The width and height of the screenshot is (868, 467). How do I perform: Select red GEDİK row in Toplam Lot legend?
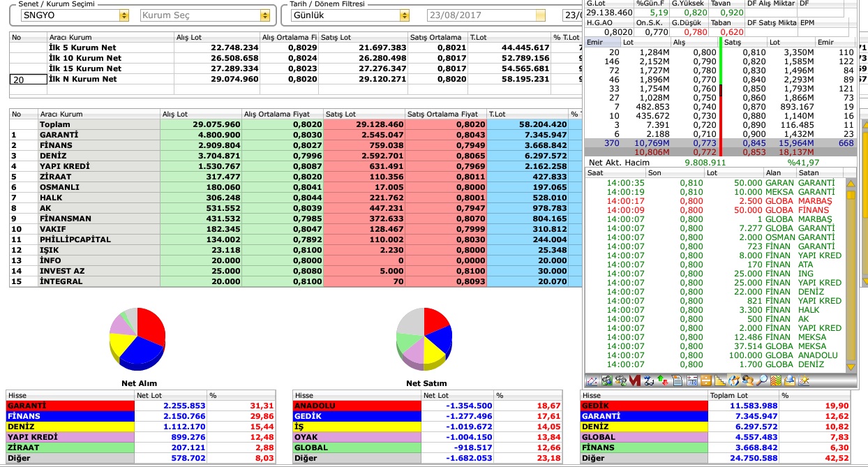pyautogui.click(x=716, y=406)
